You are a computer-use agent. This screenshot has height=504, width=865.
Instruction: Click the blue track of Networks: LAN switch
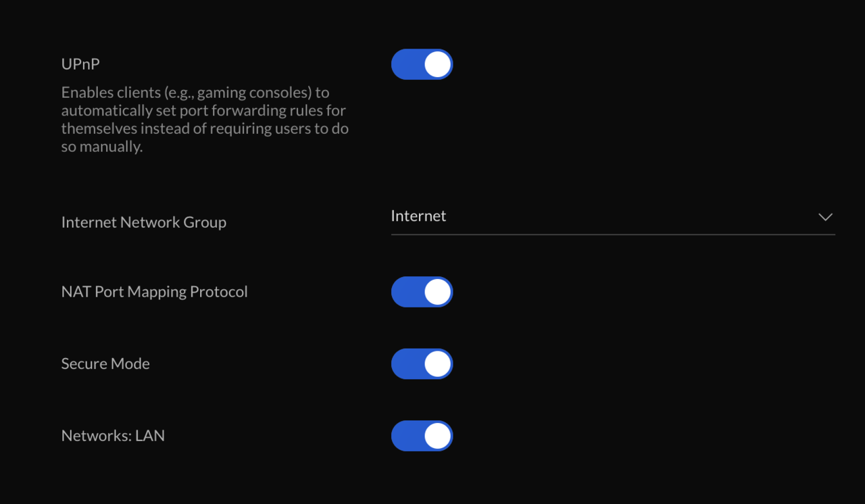[405, 436]
